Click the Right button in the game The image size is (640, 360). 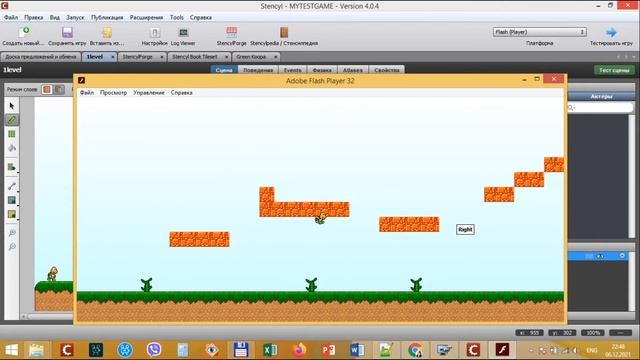tap(465, 229)
